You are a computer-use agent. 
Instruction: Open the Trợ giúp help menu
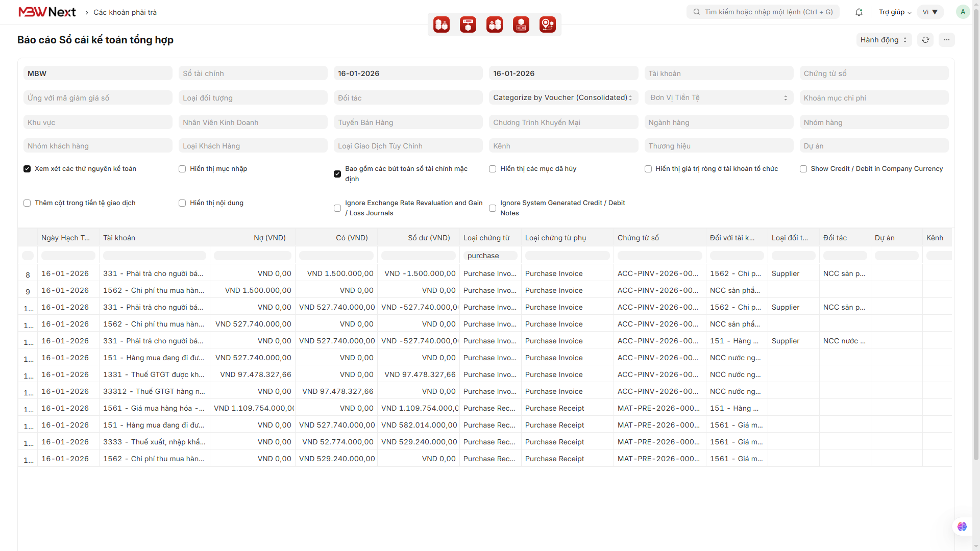point(895,12)
